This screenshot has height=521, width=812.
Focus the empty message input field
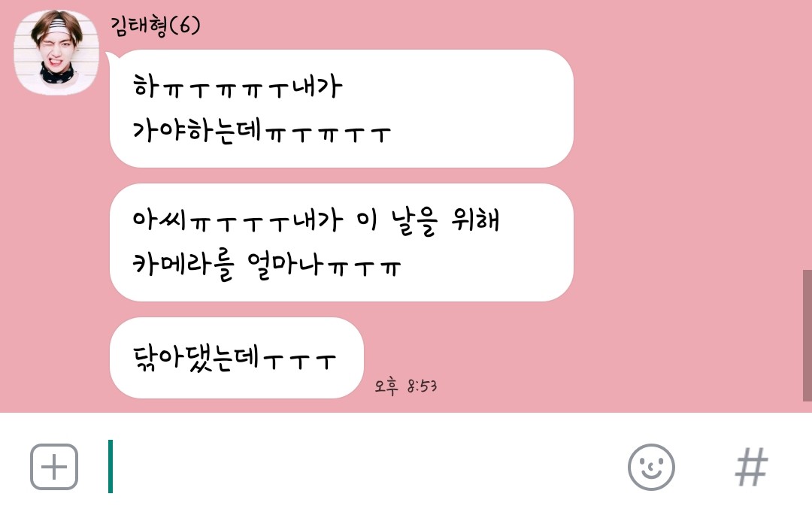[362, 467]
